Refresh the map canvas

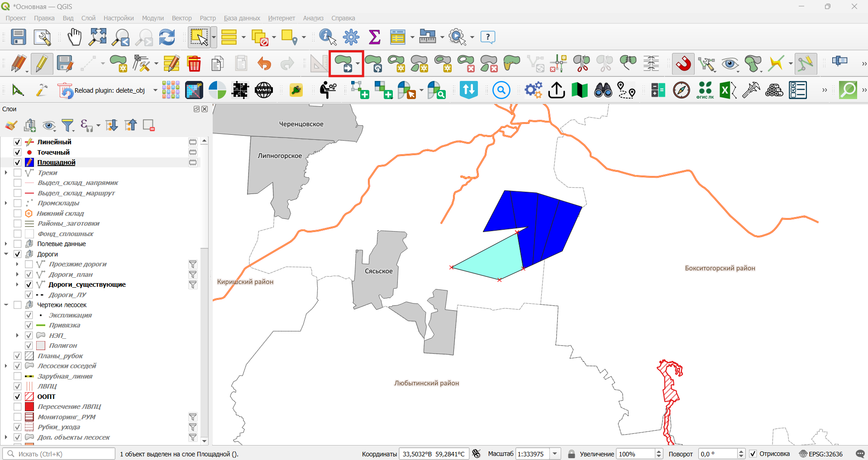(x=167, y=37)
